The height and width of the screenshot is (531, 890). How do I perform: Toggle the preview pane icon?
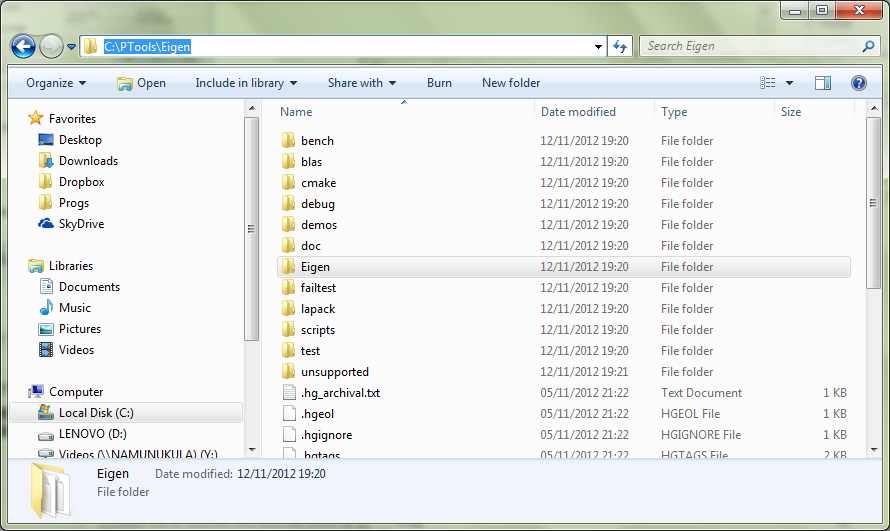[823, 83]
